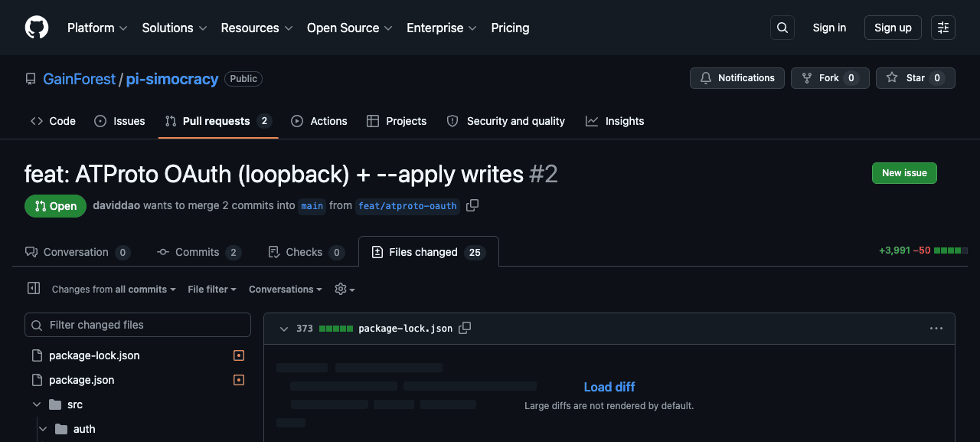Open the File filter dropdown
The height and width of the screenshot is (442, 980).
coord(212,290)
